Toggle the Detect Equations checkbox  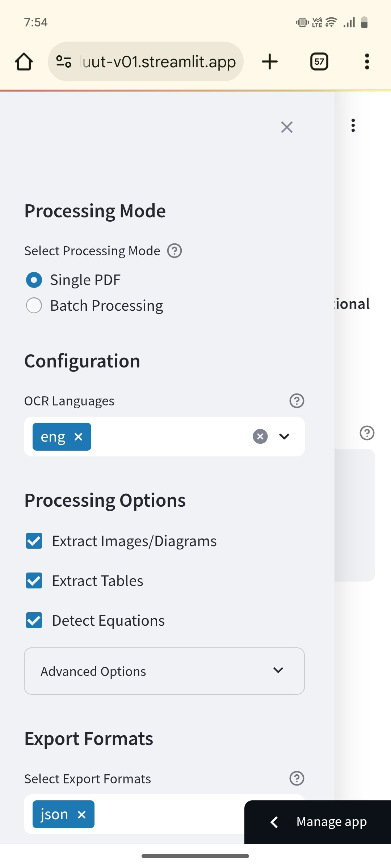[34, 621]
